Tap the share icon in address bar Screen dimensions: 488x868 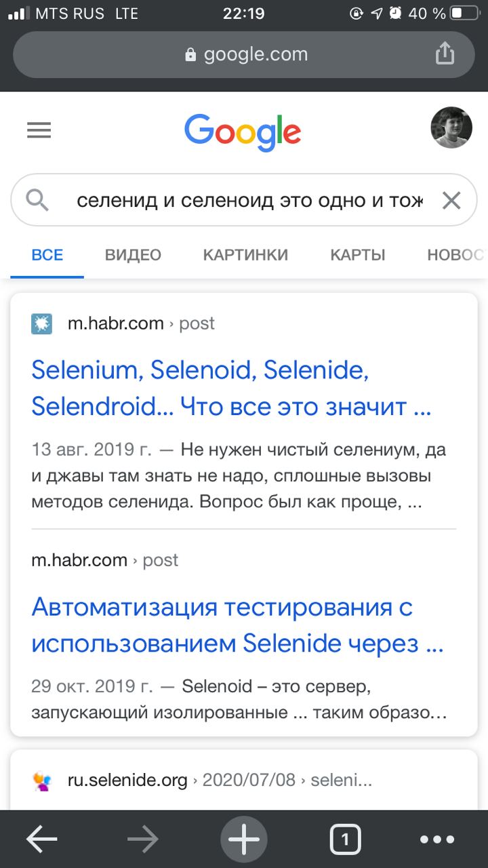click(x=444, y=54)
